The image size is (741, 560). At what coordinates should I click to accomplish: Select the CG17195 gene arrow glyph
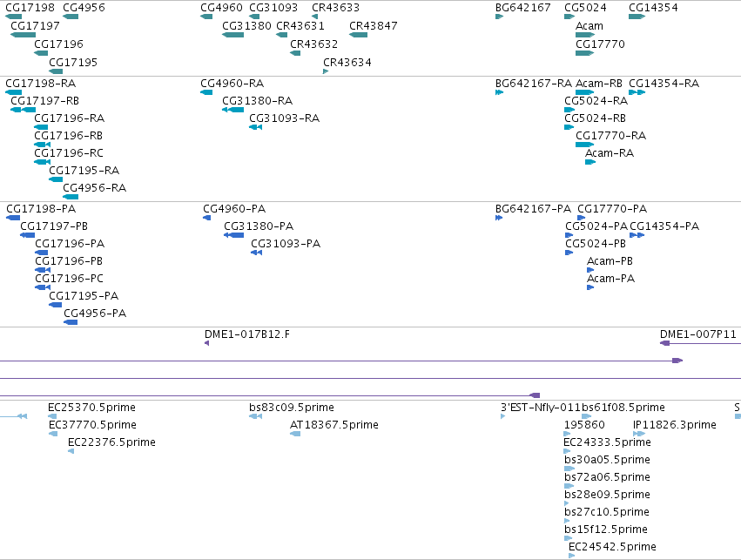point(56,71)
